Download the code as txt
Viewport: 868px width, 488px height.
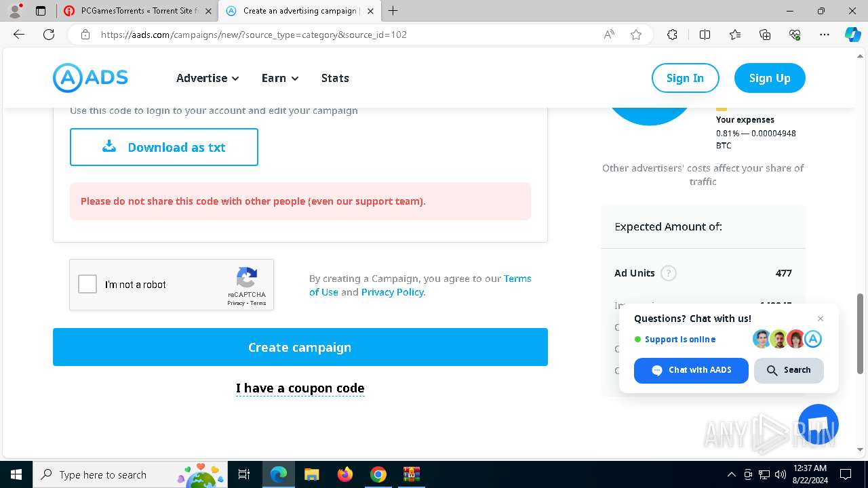(x=164, y=147)
